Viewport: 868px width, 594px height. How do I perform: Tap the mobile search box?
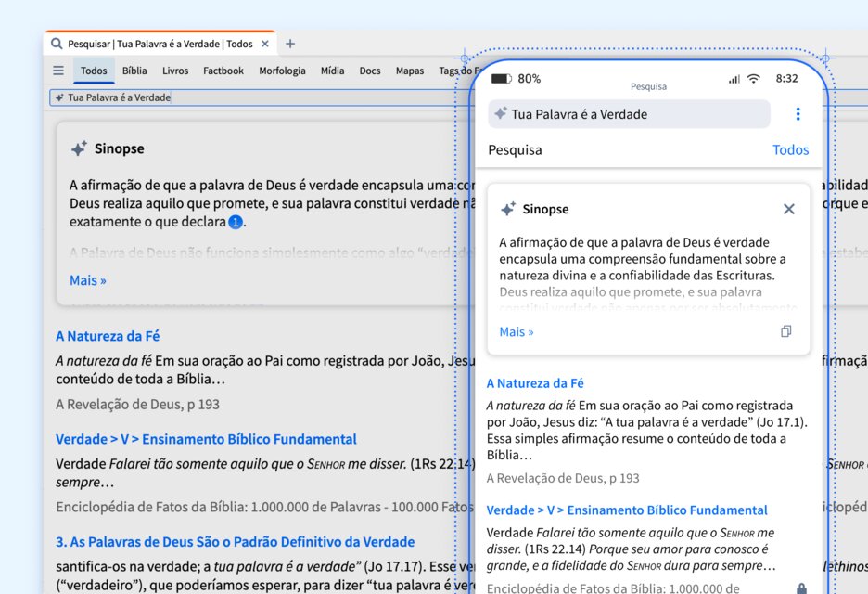coord(629,114)
